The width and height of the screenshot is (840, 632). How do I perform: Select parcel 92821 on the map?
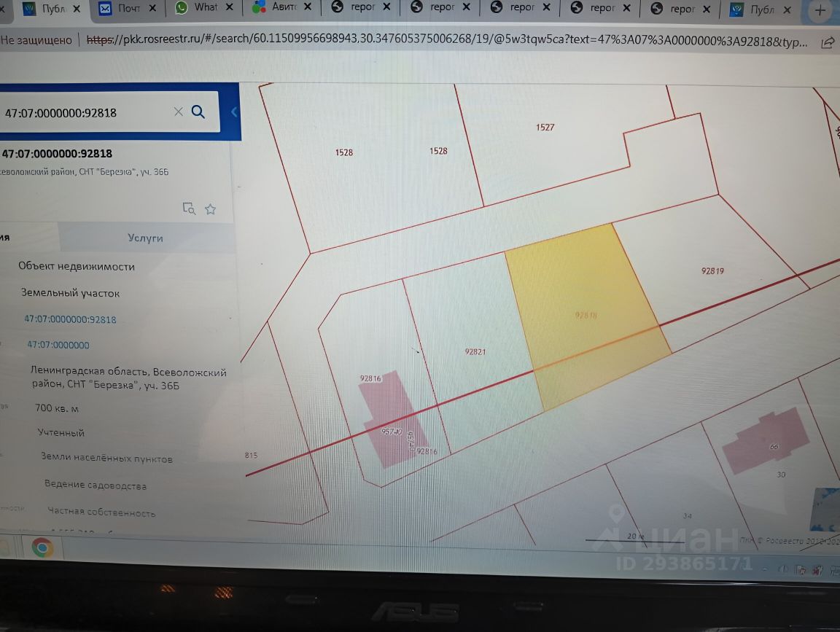pyautogui.click(x=475, y=352)
